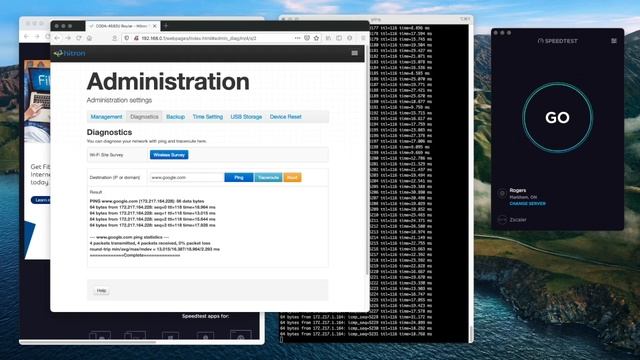Go back in the rear browser window
This screenshot has height=360, width=640.
[x=27, y=37]
